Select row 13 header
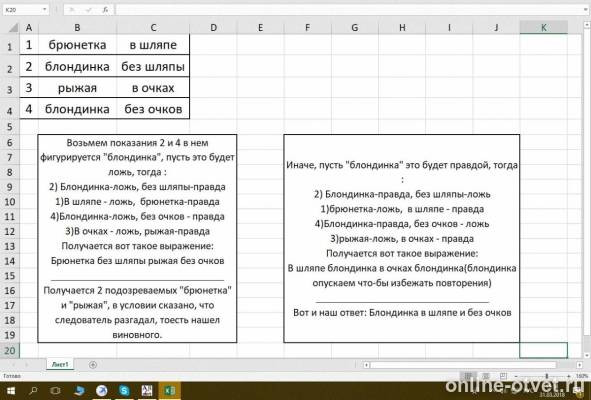Viewport: 591px width, 400px height. pyautogui.click(x=9, y=246)
